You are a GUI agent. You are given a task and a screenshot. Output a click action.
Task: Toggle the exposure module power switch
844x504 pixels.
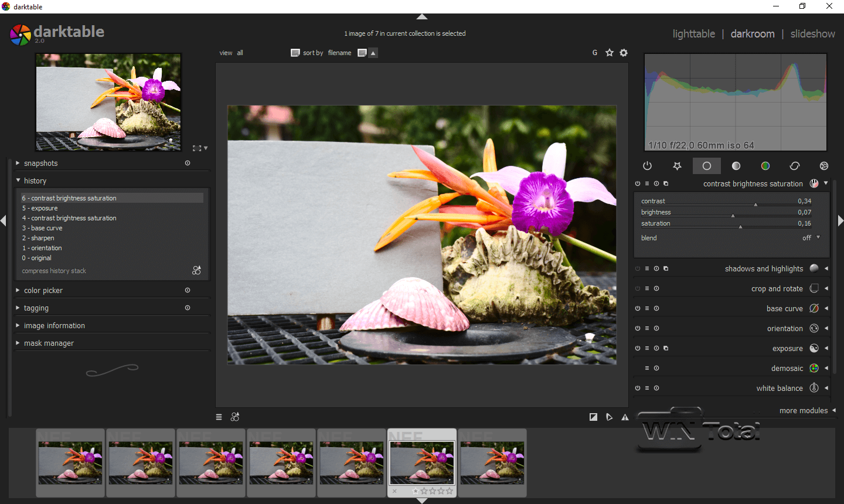pos(638,348)
